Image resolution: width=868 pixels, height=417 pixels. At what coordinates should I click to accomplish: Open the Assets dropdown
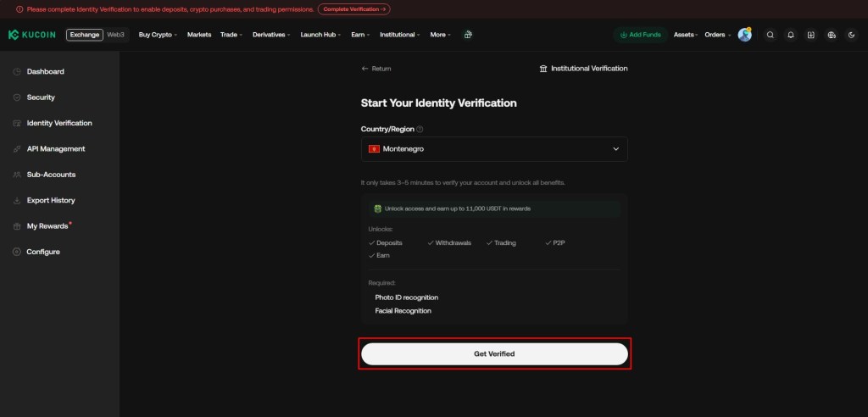(685, 35)
